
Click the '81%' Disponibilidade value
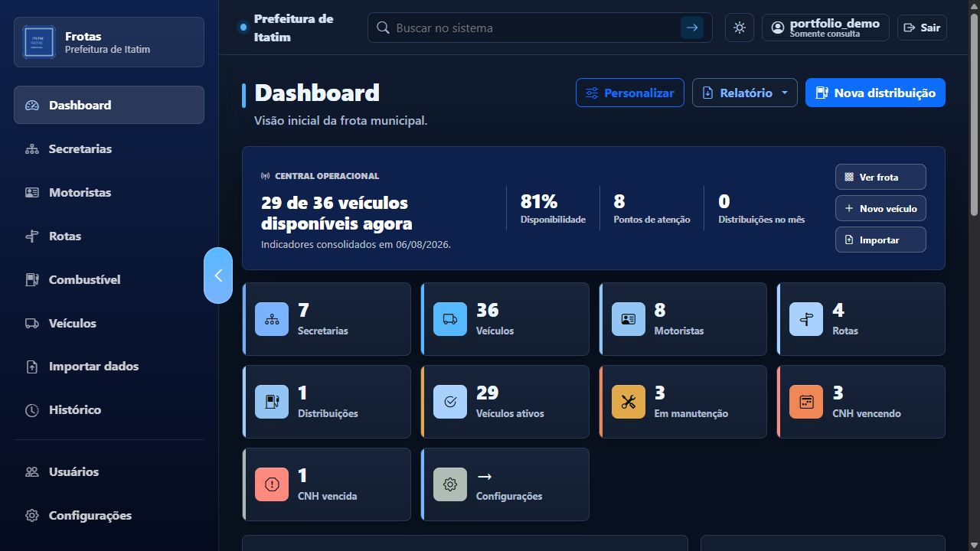tap(539, 201)
